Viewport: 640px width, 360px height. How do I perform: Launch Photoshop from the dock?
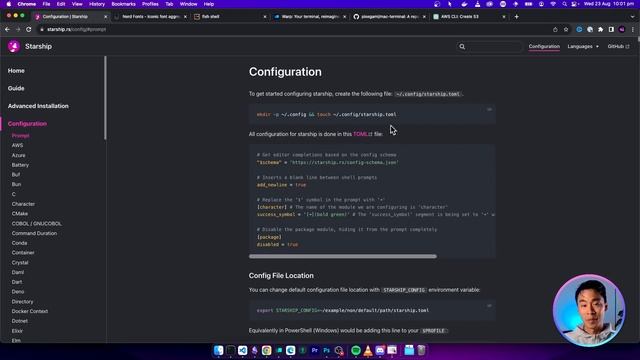click(x=327, y=350)
